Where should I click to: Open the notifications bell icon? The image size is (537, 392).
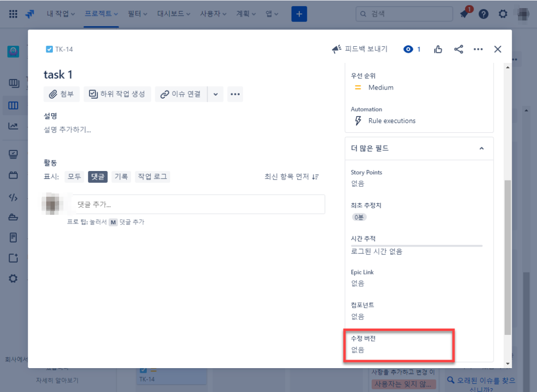pyautogui.click(x=465, y=14)
